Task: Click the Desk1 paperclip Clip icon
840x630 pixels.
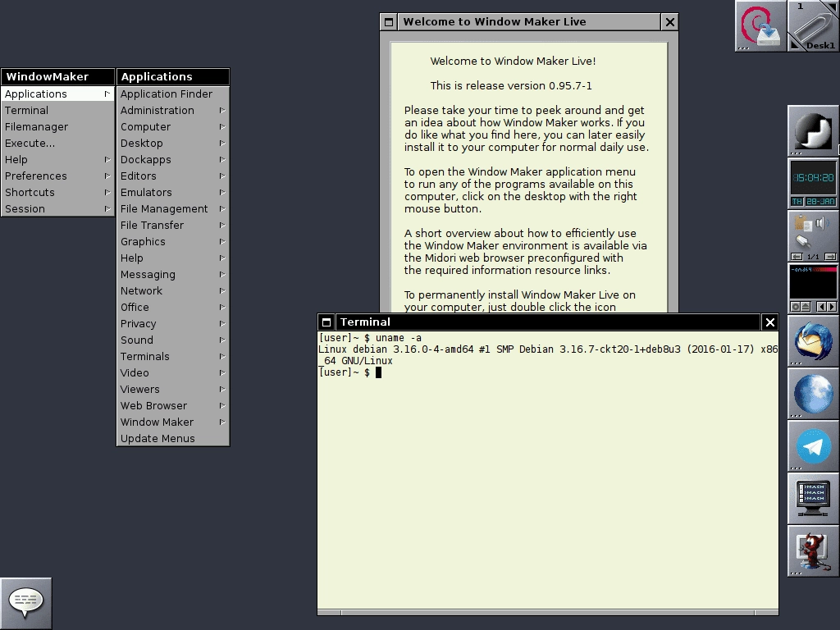Action: 813,25
